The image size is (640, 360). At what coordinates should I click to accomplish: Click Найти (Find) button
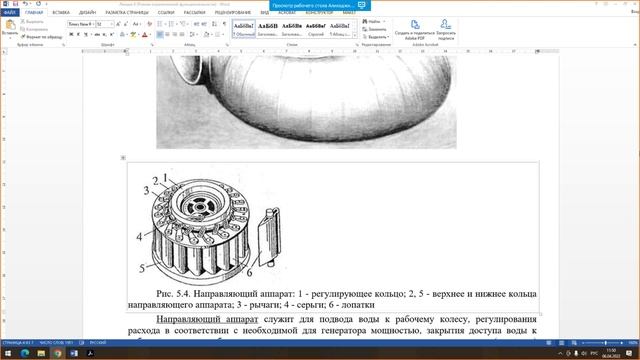point(372,22)
